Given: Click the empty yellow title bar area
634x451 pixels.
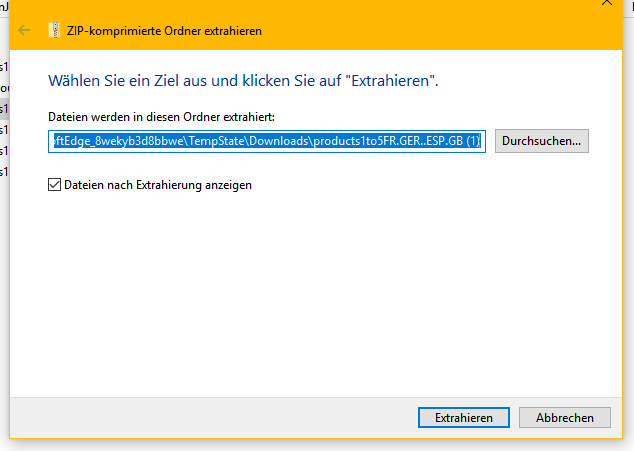Looking at the screenshot, I should [420, 30].
